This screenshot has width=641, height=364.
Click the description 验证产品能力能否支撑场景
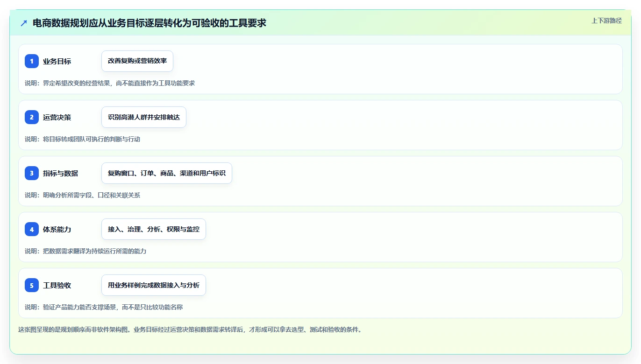(80, 307)
